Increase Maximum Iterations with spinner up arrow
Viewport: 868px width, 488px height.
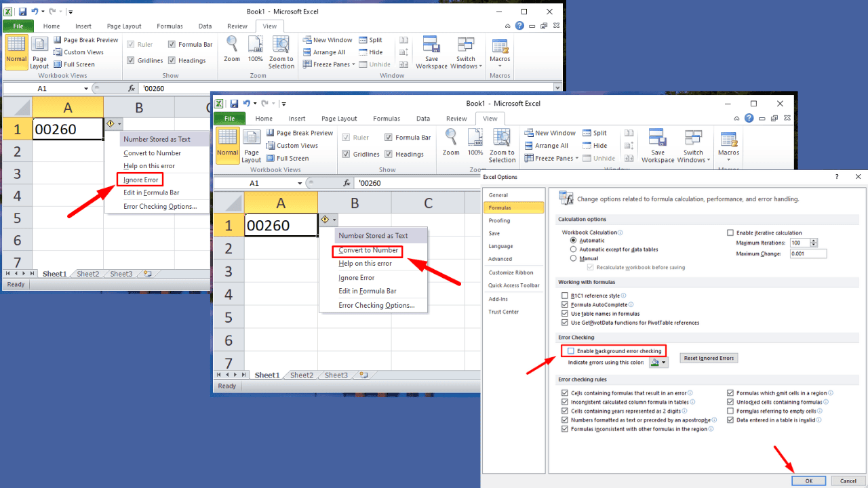tap(814, 241)
